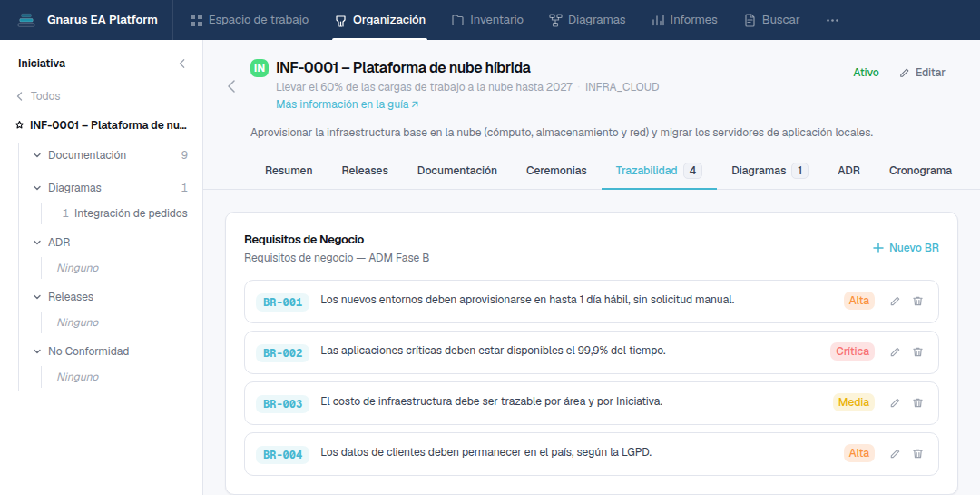Open Espacio de trabajo in top navigation

[250, 20]
